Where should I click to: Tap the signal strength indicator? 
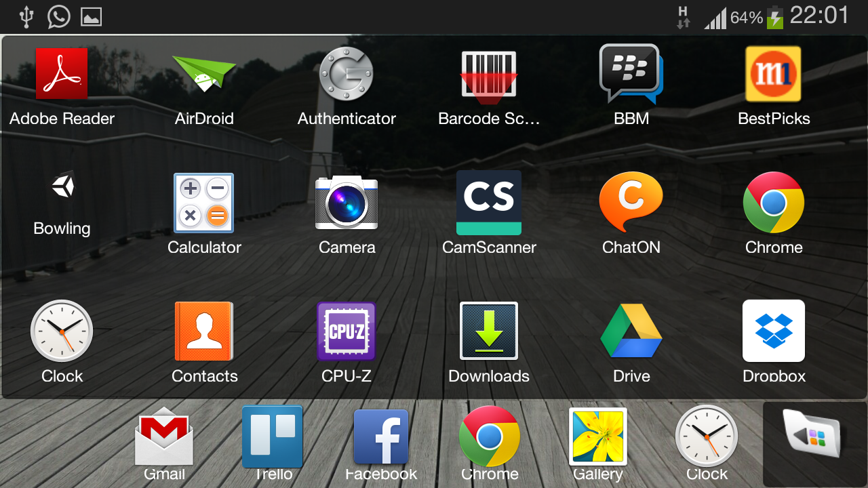[x=715, y=18]
